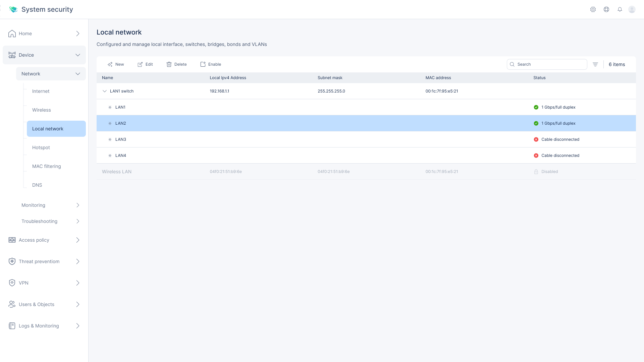
Task: Click the table filter icon
Action: (595, 64)
